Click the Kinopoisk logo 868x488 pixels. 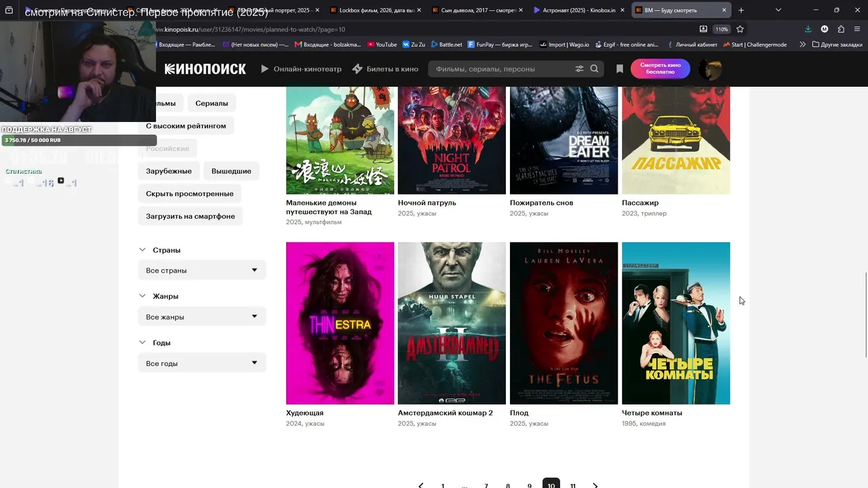pos(205,69)
